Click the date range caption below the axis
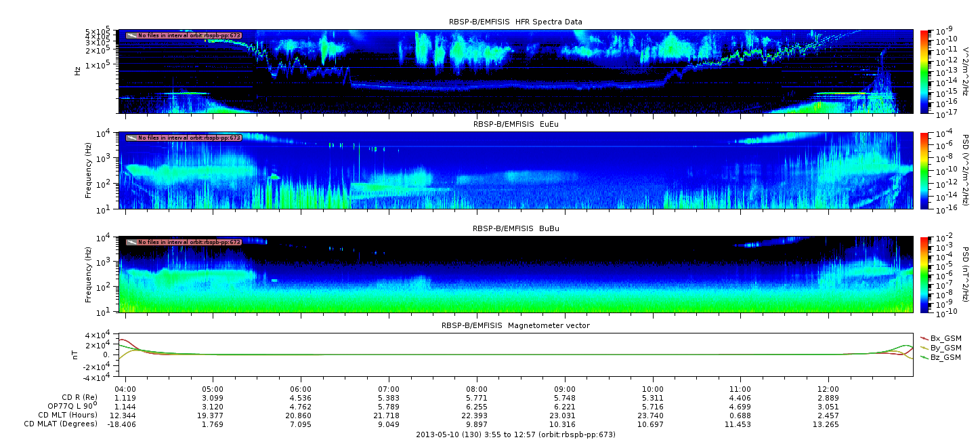 [515, 434]
